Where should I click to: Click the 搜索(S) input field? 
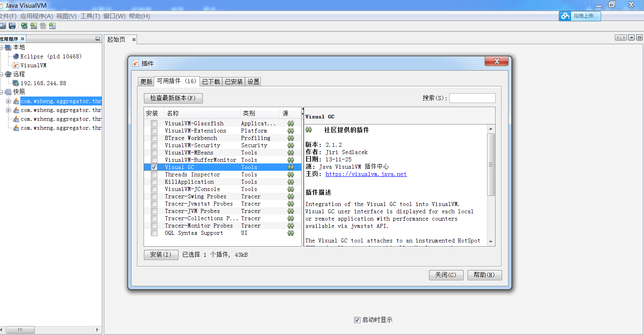(x=472, y=98)
